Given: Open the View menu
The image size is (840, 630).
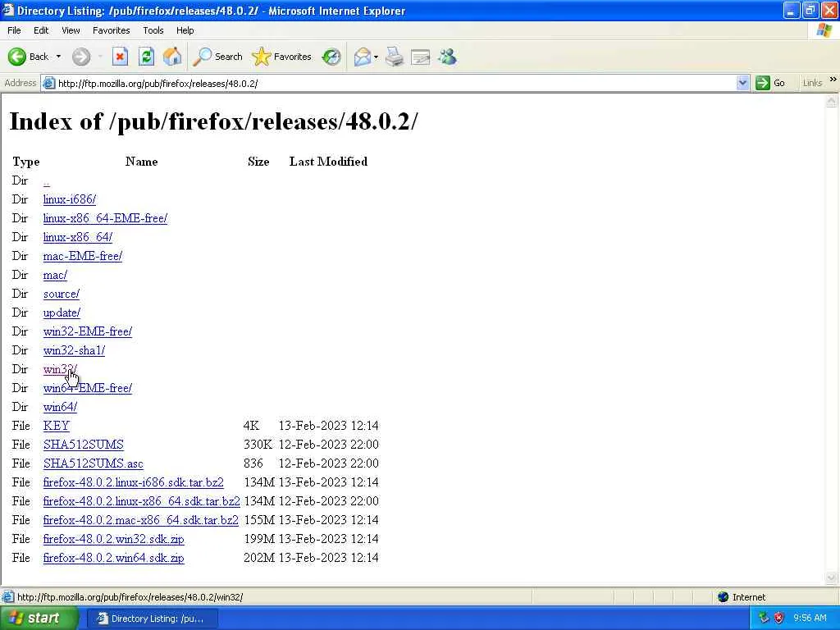Looking at the screenshot, I should tap(71, 30).
